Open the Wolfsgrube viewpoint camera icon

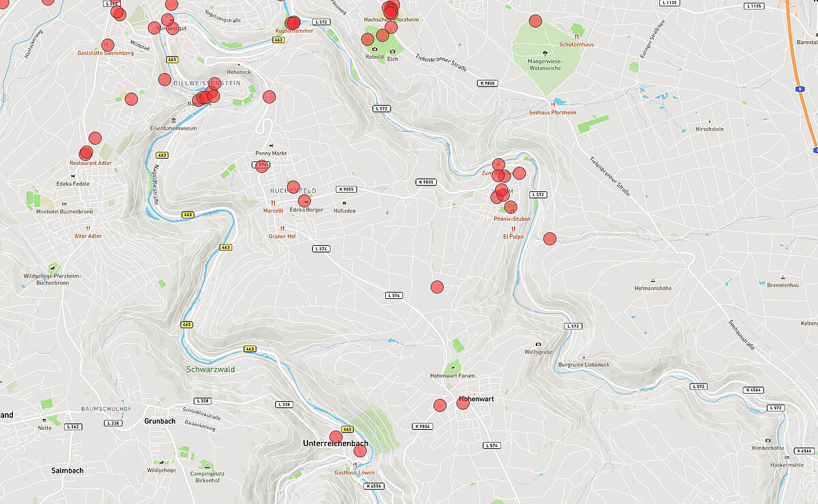pos(539,345)
